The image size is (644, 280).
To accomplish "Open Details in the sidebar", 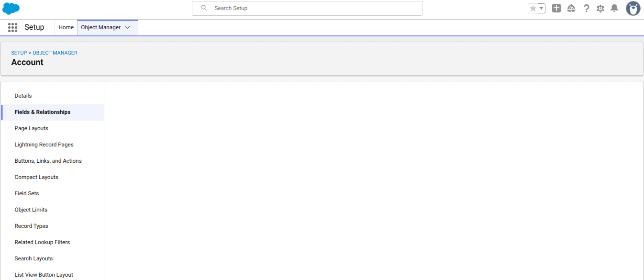I will point(53,96).
